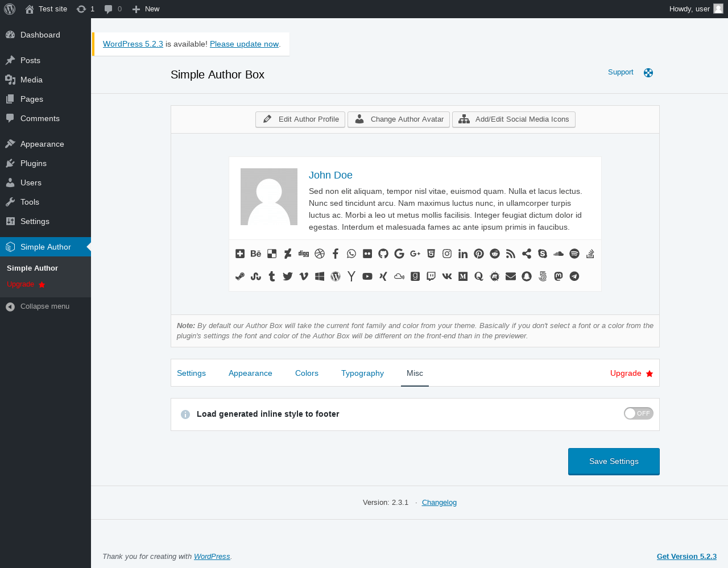The image size is (728, 568).
Task: Open Plugins in the admin sidebar
Action: coord(45,163)
